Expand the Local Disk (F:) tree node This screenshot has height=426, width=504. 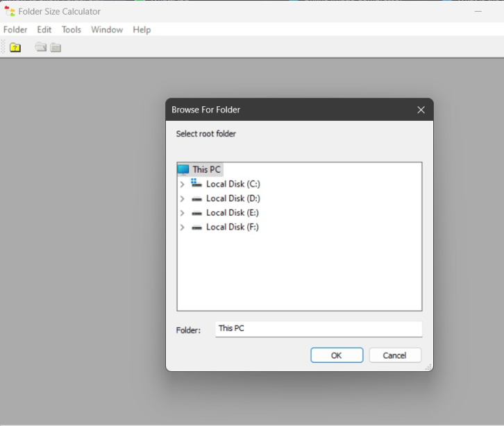tap(183, 228)
